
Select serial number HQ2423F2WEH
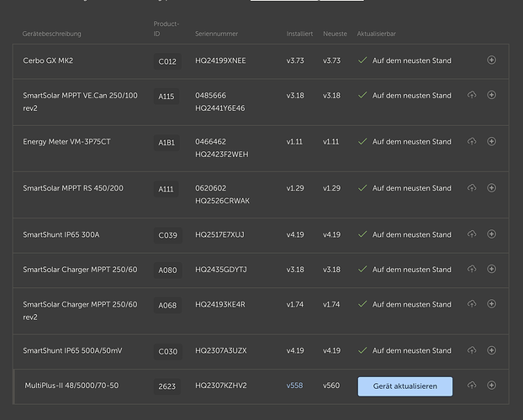[x=221, y=155]
